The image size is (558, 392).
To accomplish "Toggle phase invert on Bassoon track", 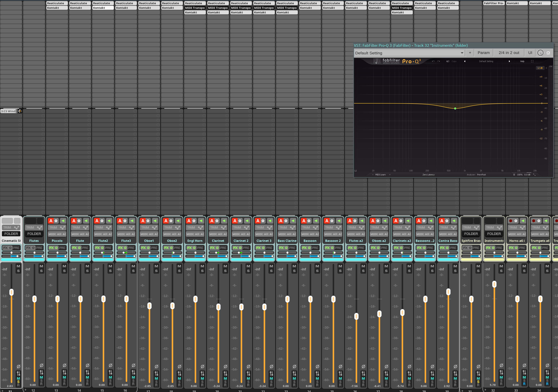I will (x=317, y=366).
